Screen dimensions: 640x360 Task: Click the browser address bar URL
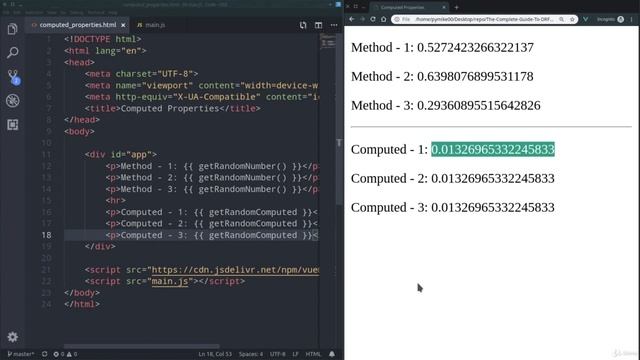(484, 19)
